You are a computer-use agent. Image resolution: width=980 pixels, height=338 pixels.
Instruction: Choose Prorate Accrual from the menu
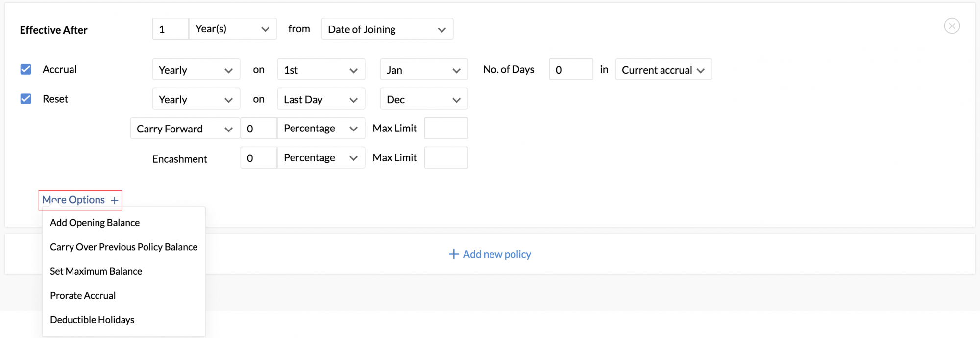tap(83, 295)
